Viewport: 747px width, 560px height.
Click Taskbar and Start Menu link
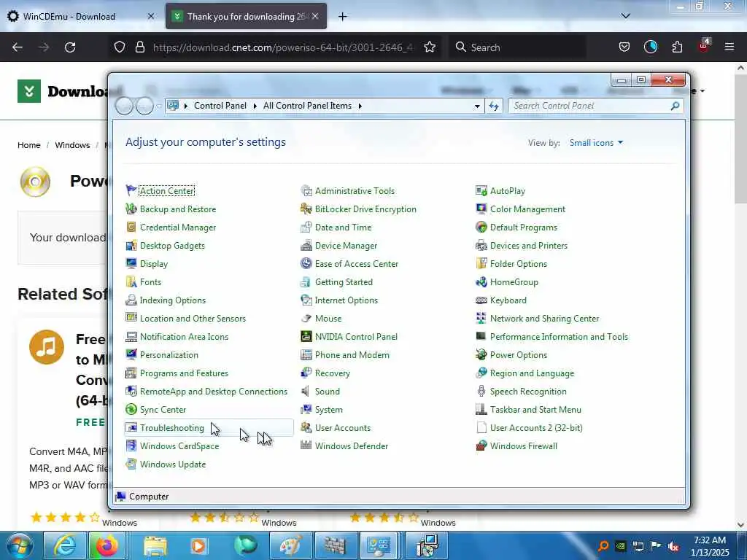click(x=535, y=410)
